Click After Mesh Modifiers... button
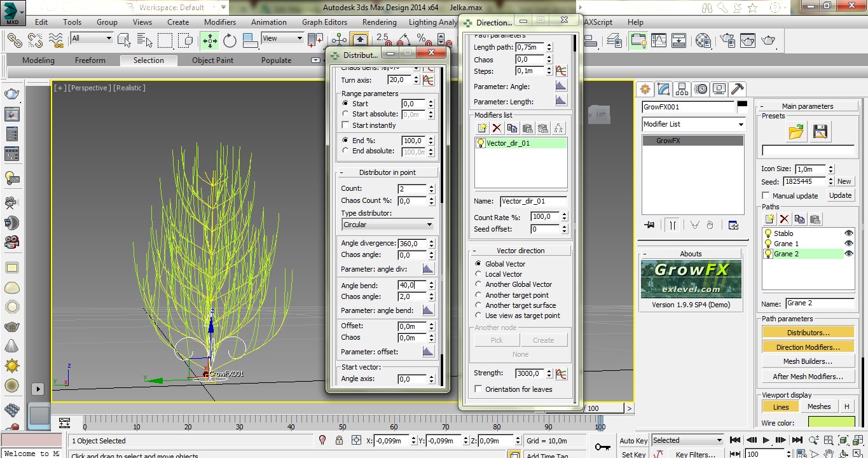This screenshot has height=458, width=868. (x=808, y=377)
